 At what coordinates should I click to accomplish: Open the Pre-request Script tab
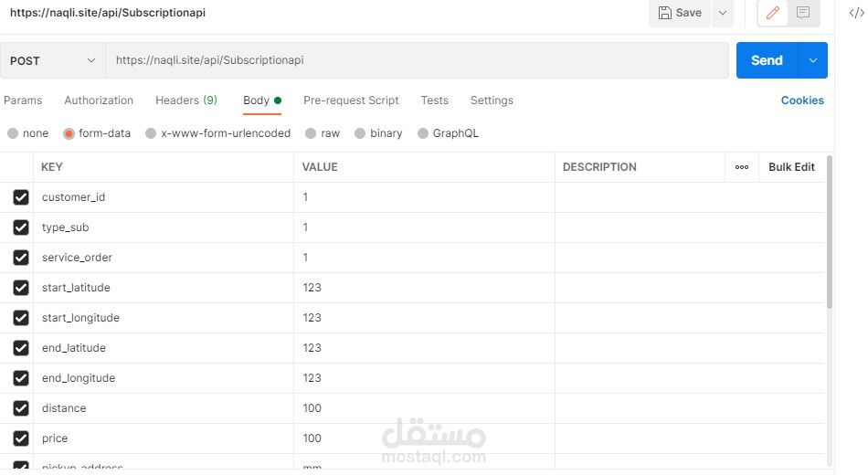coord(351,100)
